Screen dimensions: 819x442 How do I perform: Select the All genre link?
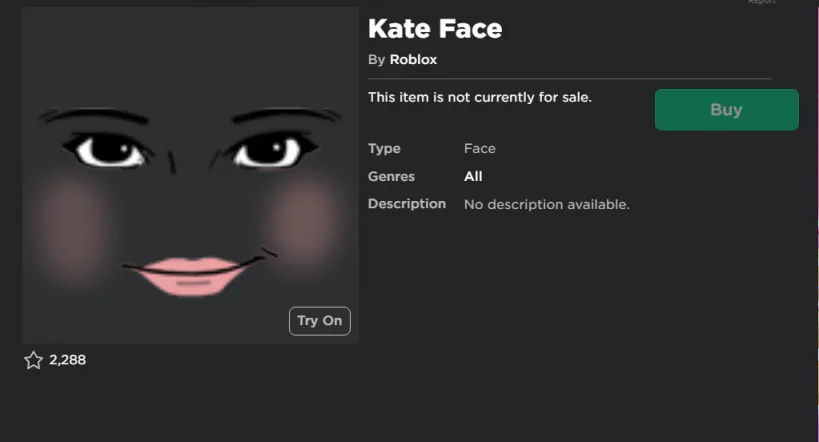(x=473, y=176)
